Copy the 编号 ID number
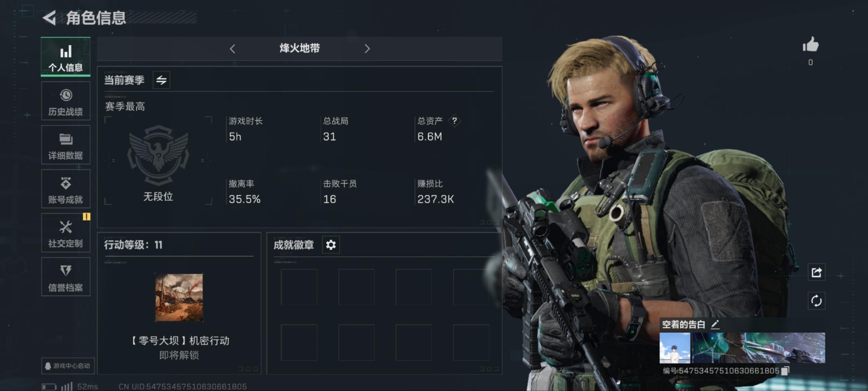Image resolution: width=868 pixels, height=391 pixels. [x=785, y=371]
